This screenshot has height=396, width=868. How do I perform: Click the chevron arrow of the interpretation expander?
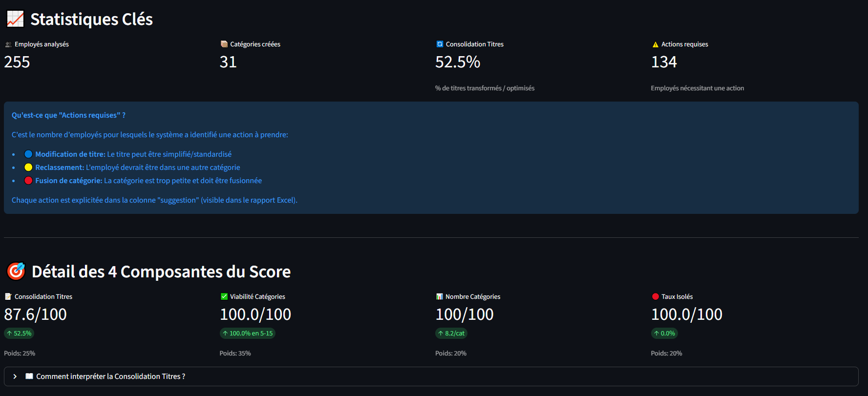pos(15,376)
